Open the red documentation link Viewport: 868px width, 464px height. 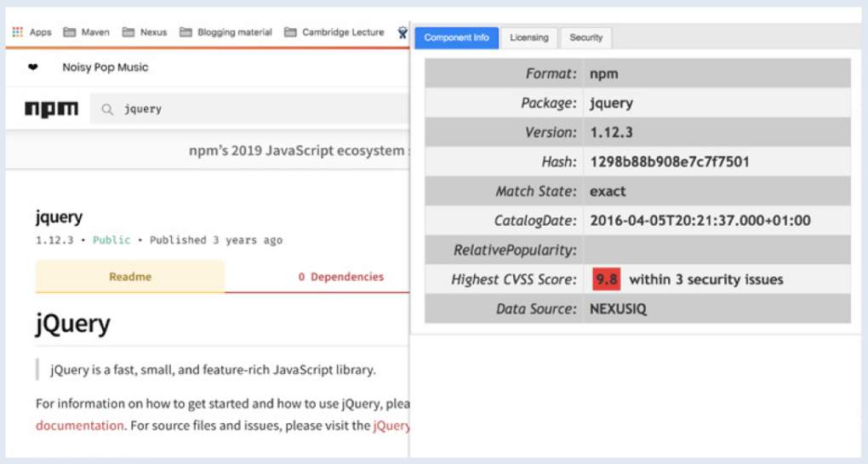point(80,425)
